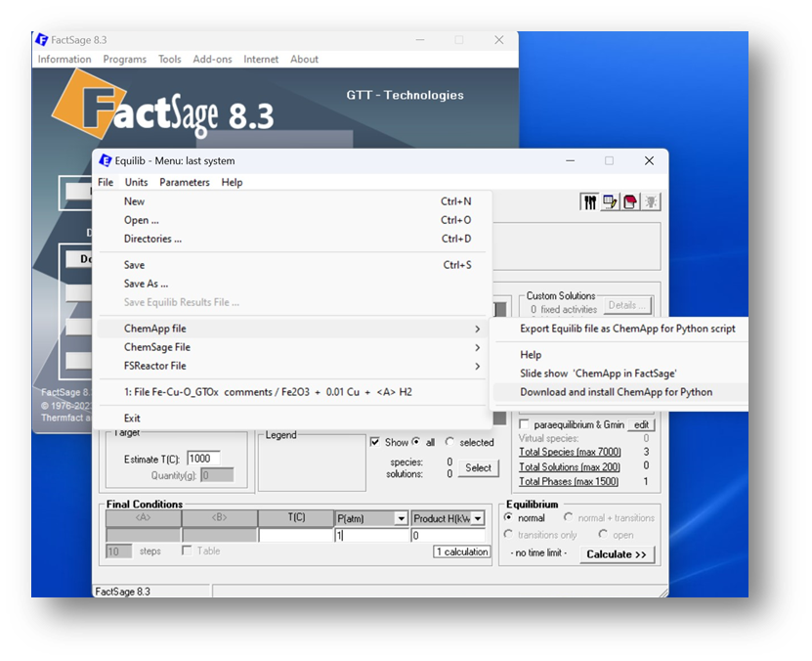
Task: Choose 'transitions only' radio button
Action: [508, 534]
